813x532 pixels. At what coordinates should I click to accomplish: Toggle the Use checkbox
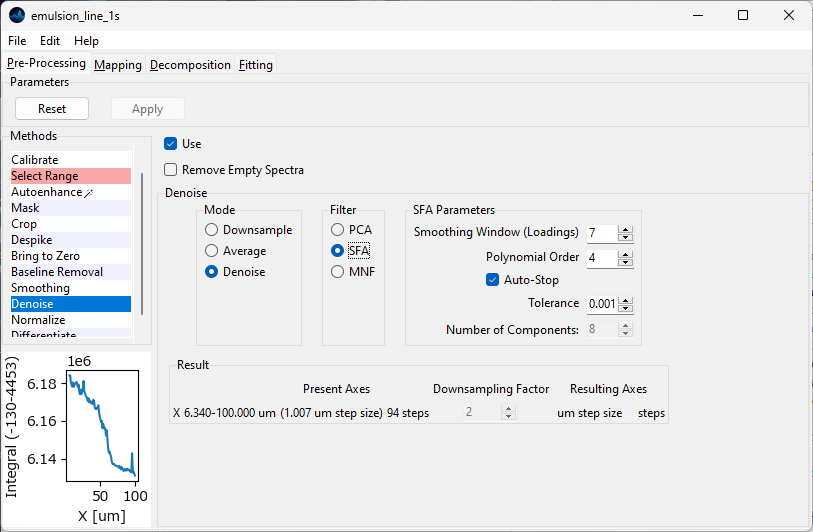tap(171, 144)
